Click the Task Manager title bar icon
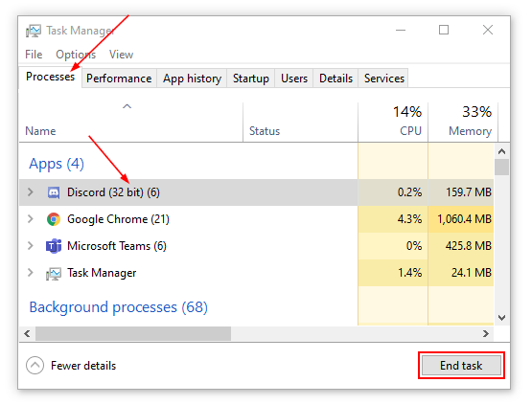Screen dimensions: 532x405 point(34,31)
